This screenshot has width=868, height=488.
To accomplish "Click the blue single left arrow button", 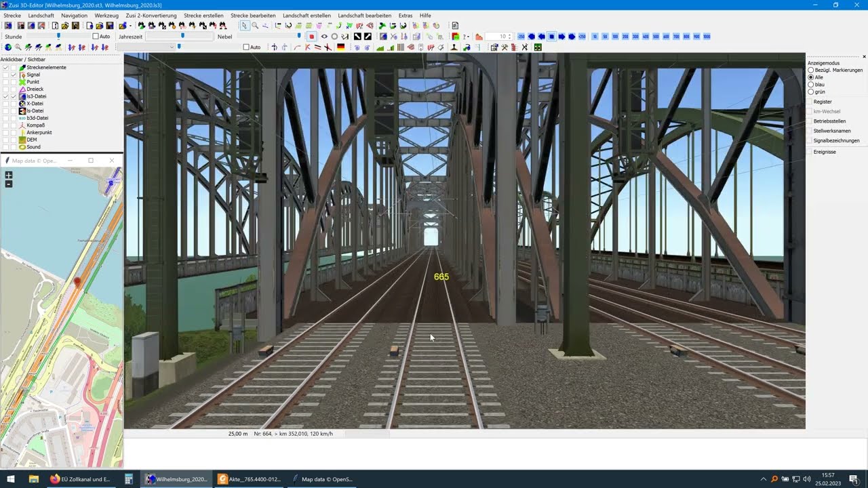I will coord(542,37).
